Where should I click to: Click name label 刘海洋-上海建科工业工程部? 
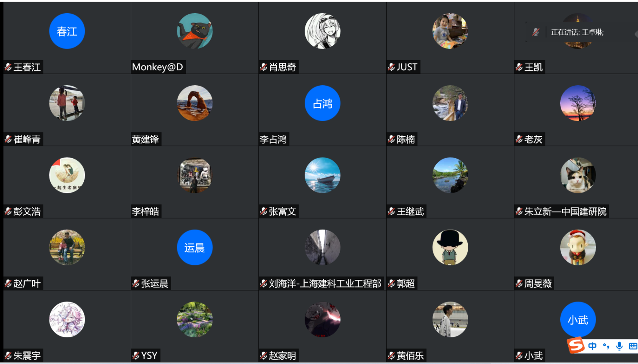[325, 284]
